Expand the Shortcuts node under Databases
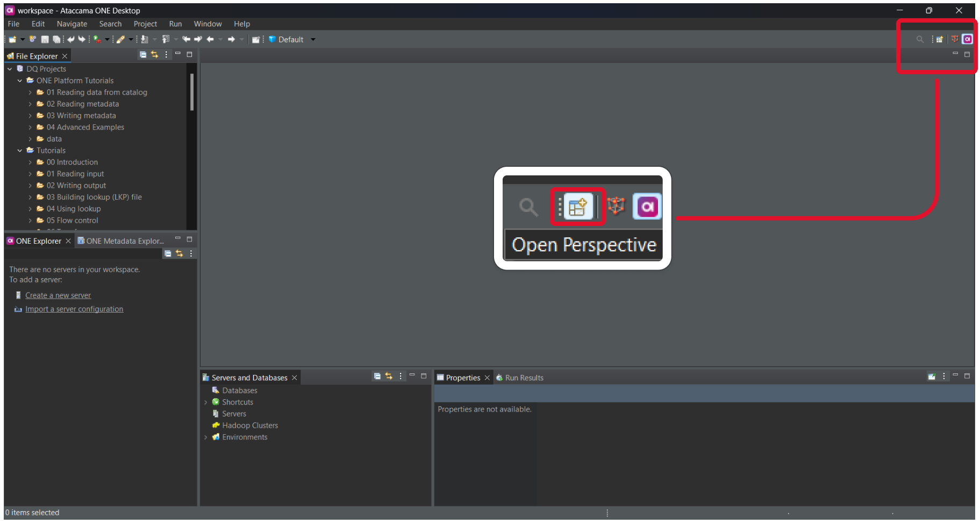The height and width of the screenshot is (524, 980). 206,402
